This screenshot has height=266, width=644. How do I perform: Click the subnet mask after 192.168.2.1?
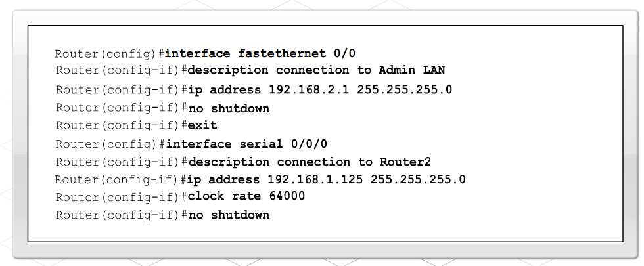click(404, 89)
